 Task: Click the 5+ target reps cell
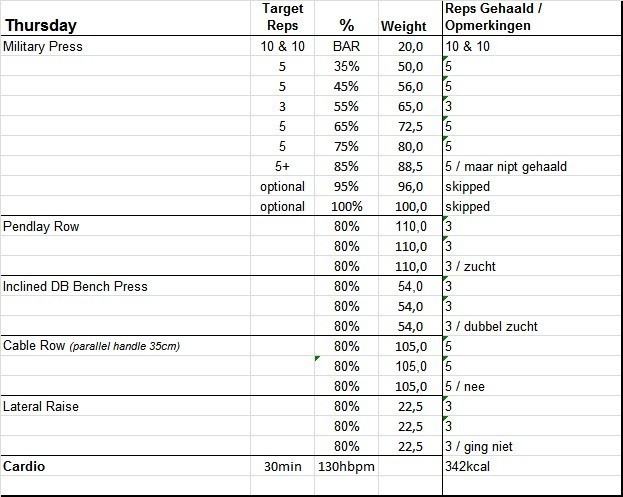pos(282,166)
